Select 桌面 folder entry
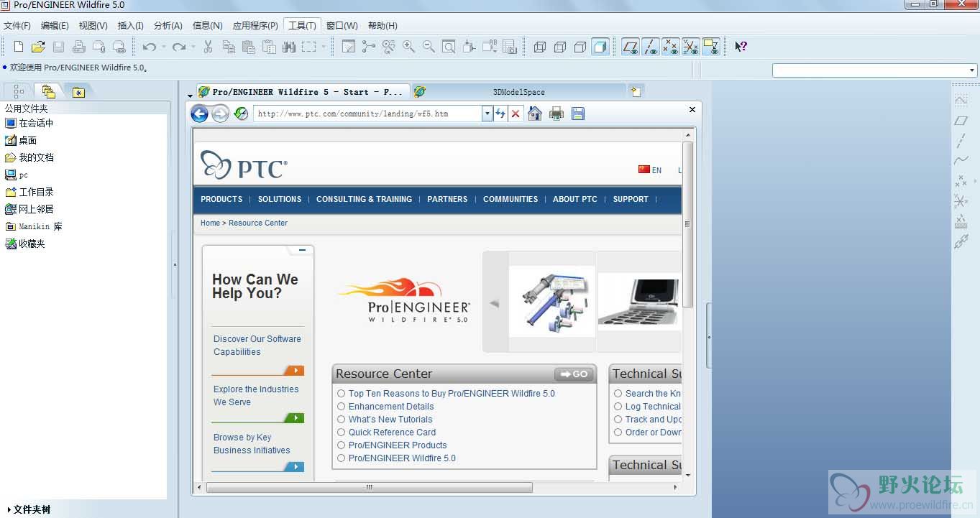Screen dimensions: 980x518 coord(21,140)
